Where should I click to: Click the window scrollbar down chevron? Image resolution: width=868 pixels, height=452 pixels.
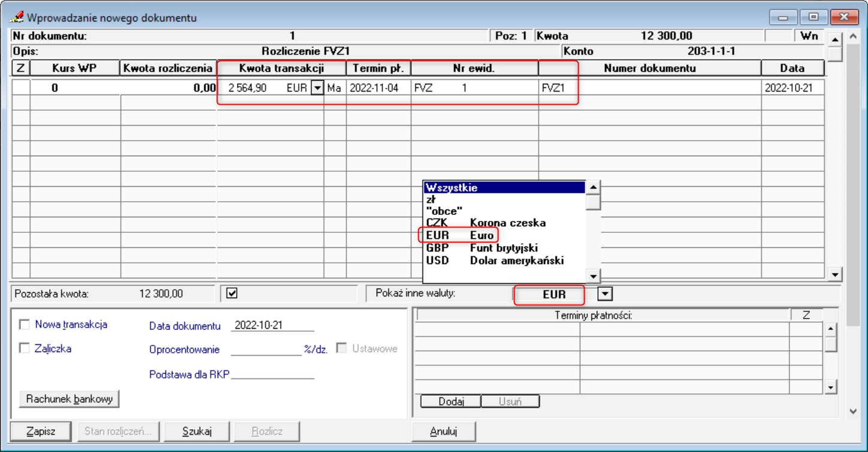coord(854,412)
